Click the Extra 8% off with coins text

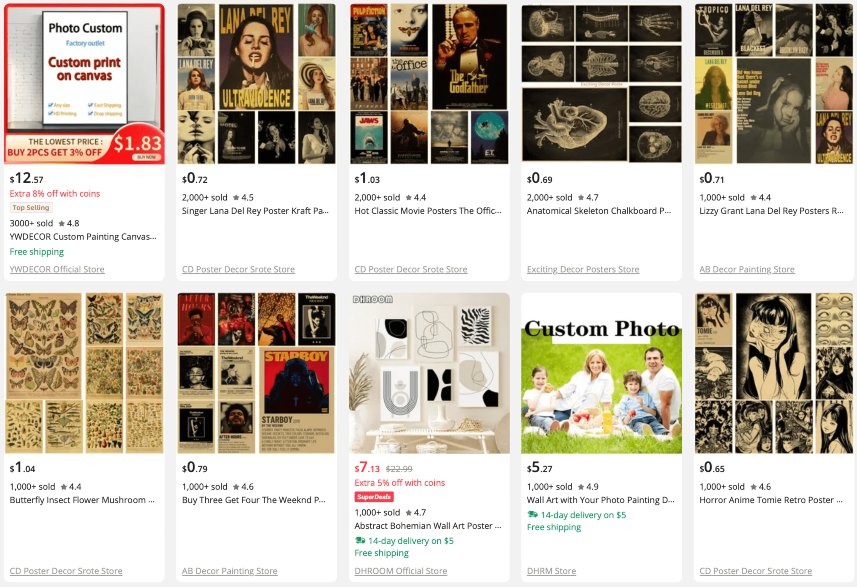tap(55, 193)
